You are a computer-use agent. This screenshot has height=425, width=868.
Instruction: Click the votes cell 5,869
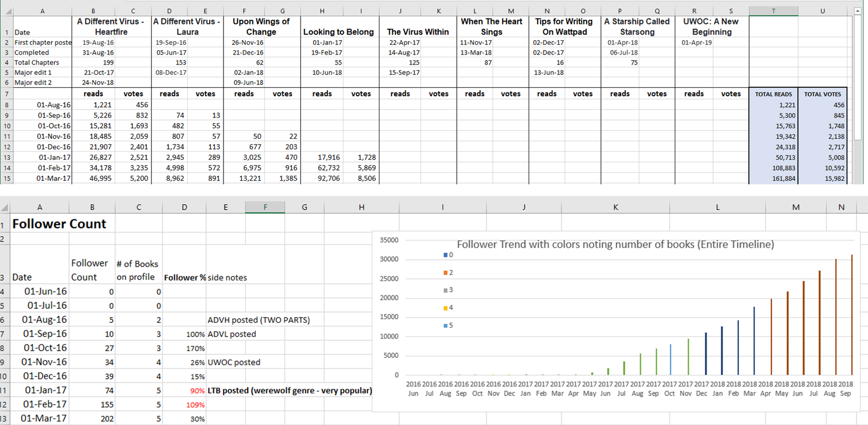(x=361, y=168)
